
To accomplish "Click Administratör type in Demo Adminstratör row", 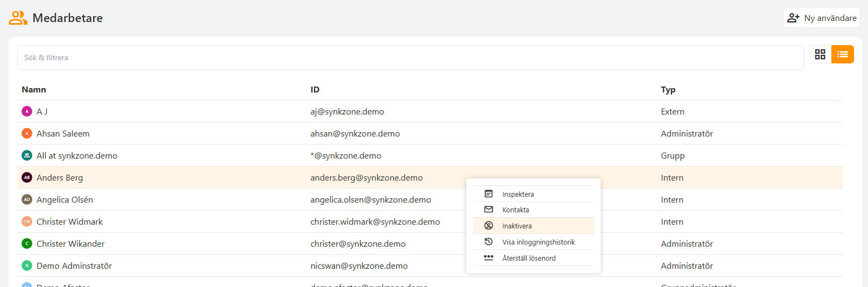I will 687,266.
